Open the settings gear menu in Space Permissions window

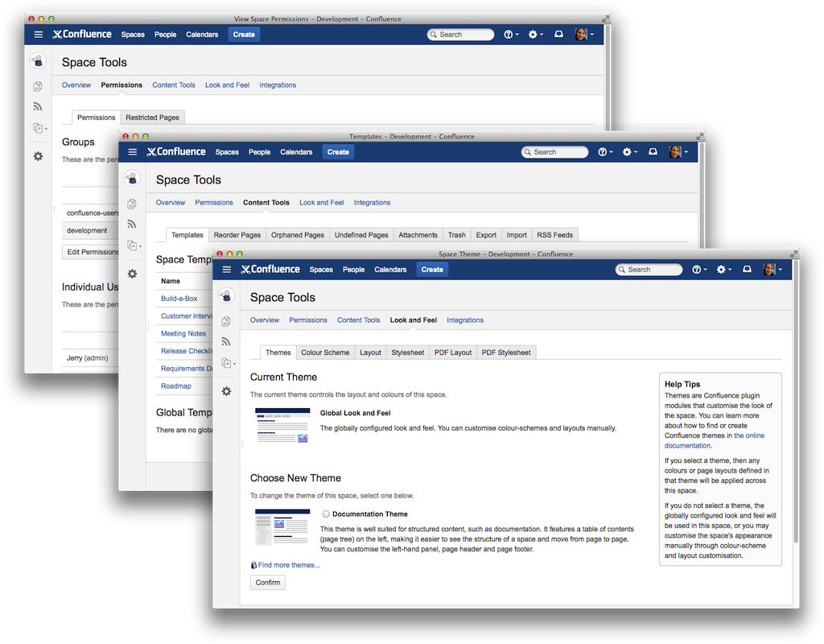(535, 35)
